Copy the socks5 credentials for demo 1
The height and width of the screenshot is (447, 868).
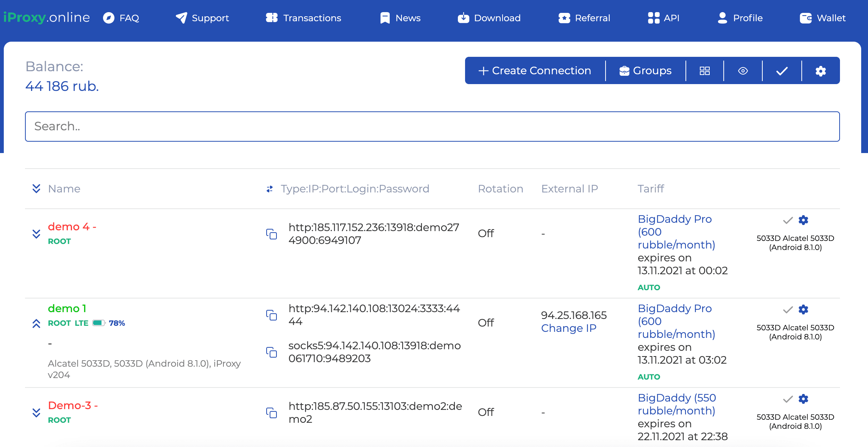tap(272, 352)
